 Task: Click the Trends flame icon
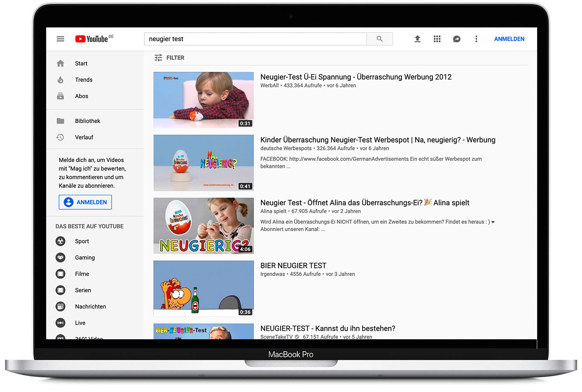pos(61,80)
